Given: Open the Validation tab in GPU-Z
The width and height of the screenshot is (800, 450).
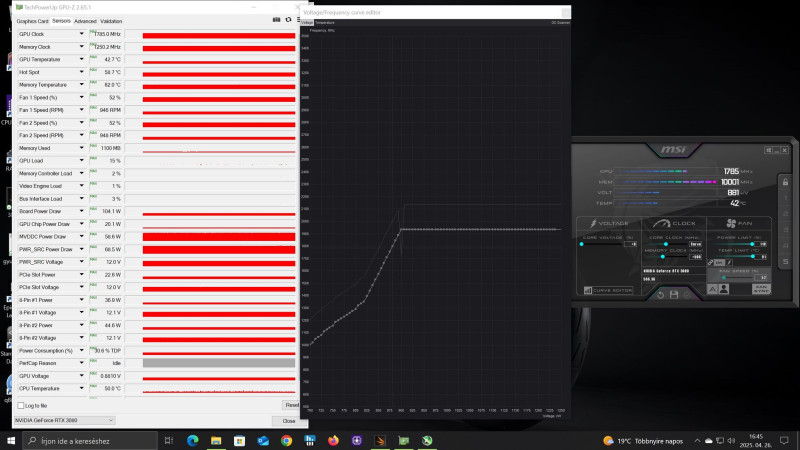Looking at the screenshot, I should pos(111,21).
